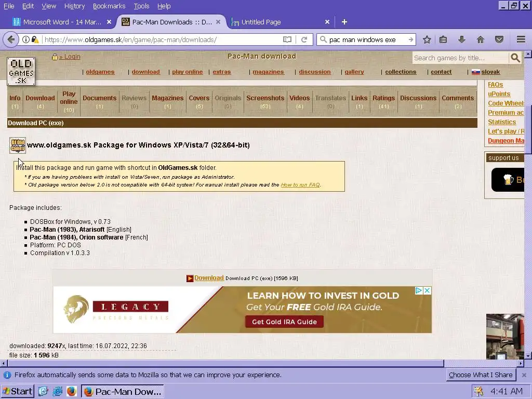Open the Edit menu
This screenshot has height=399, width=532.
pos(28,6)
